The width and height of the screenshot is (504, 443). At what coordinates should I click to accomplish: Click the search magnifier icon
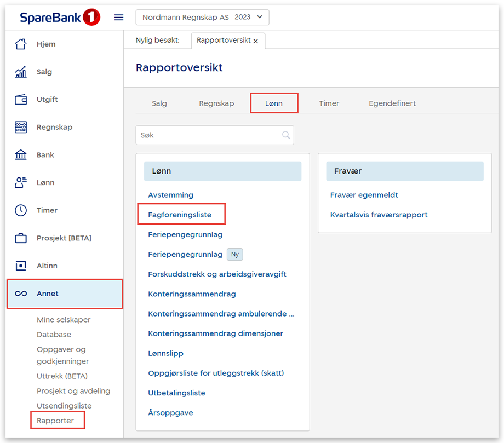point(286,135)
